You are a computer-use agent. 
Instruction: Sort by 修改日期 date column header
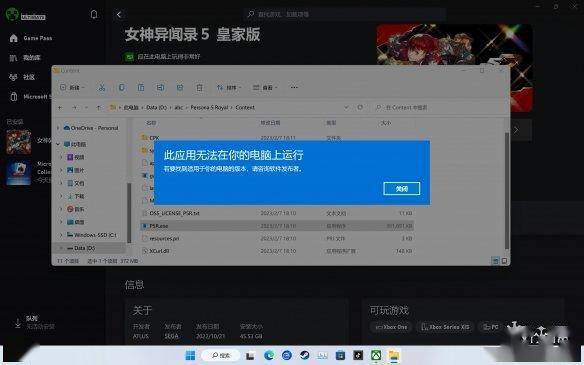coord(270,123)
